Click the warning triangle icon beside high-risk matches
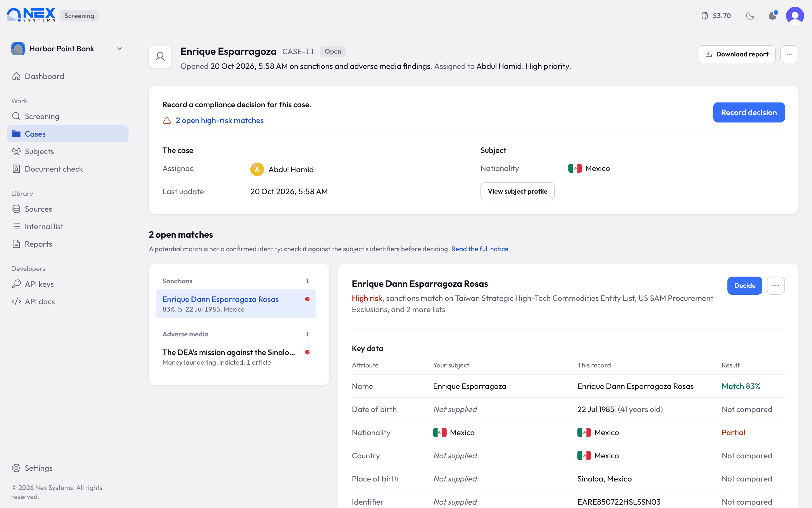 point(167,120)
